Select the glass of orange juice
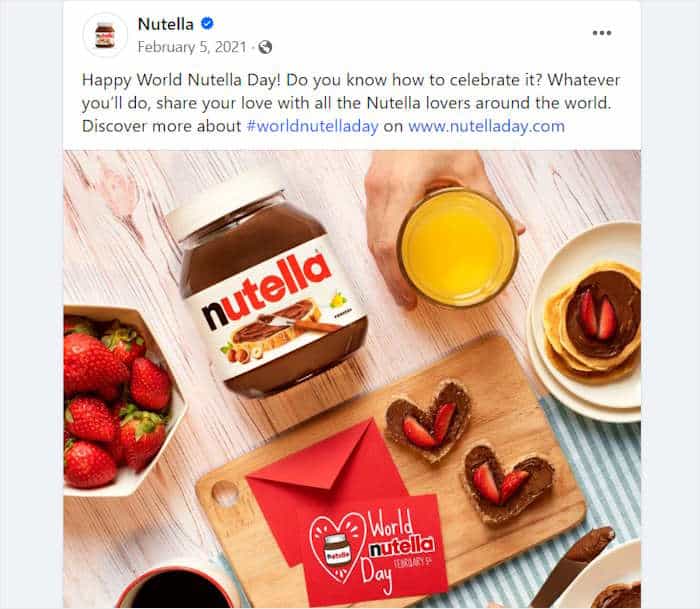 coord(457,248)
